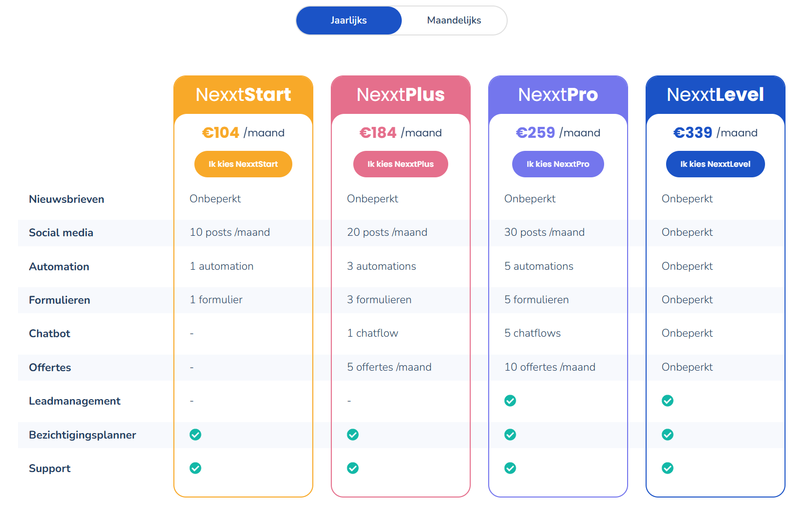
Task: Choose the NexxtStart plan button
Action: click(x=243, y=164)
